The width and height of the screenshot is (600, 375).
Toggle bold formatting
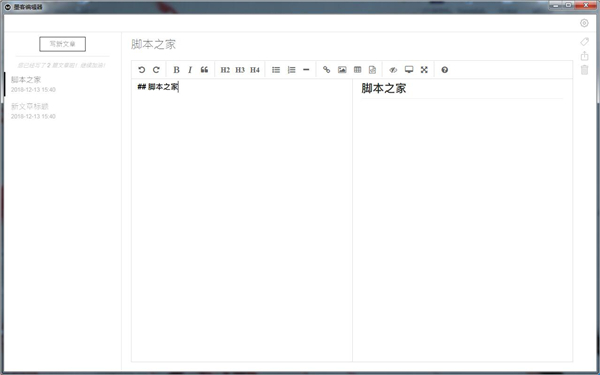(176, 70)
